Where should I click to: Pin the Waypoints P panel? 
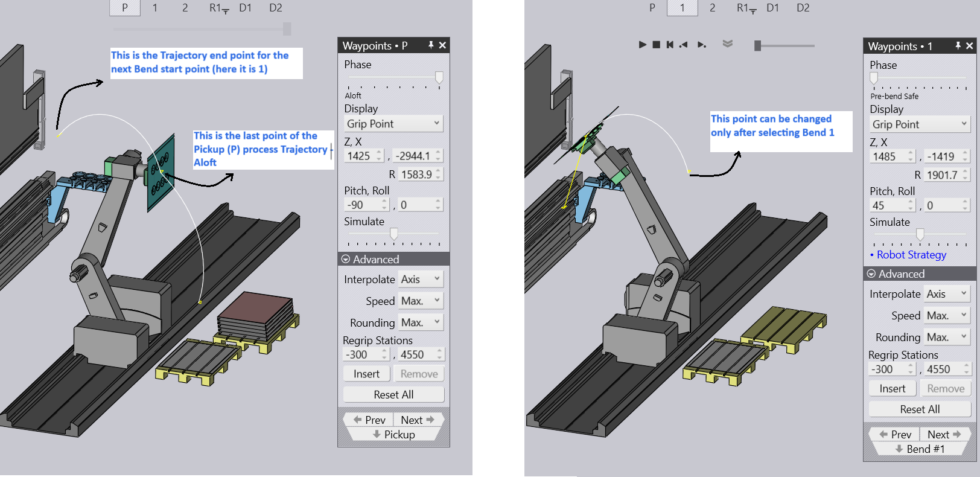[x=431, y=45]
